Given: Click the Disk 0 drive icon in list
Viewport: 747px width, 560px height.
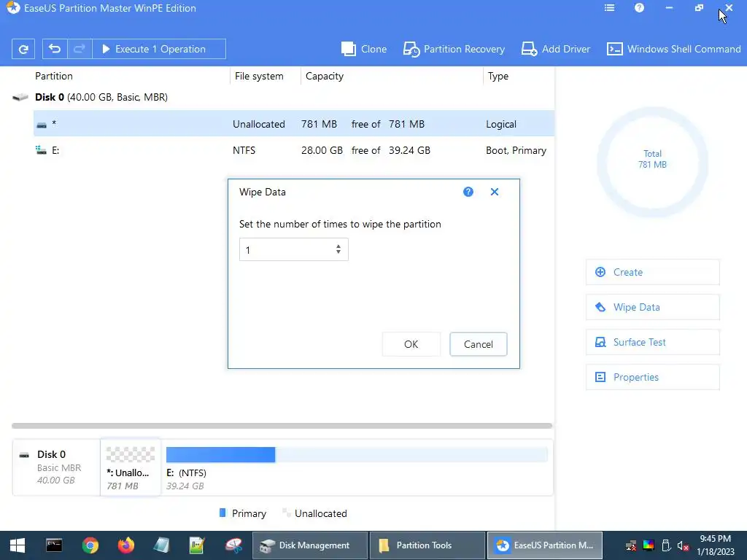Looking at the screenshot, I should [20, 98].
